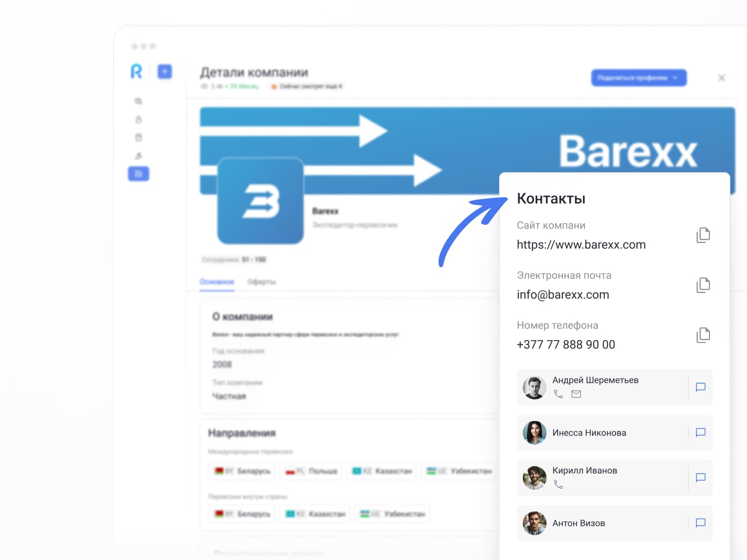The image size is (747, 560).
Task: Click the R logo at top left
Action: [135, 72]
